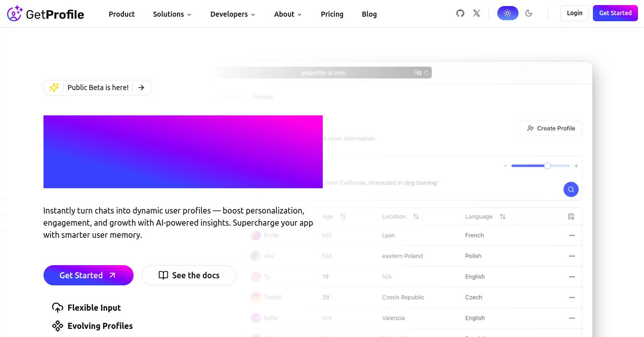Click the book icon on See the docs
The width and height of the screenshot is (644, 337).
163,275
